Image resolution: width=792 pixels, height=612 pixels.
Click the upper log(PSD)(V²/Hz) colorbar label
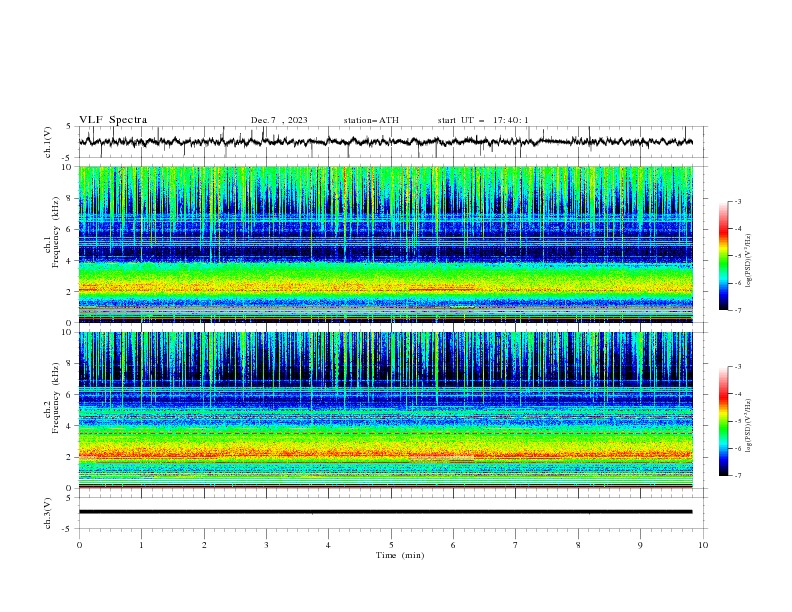pyautogui.click(x=749, y=261)
